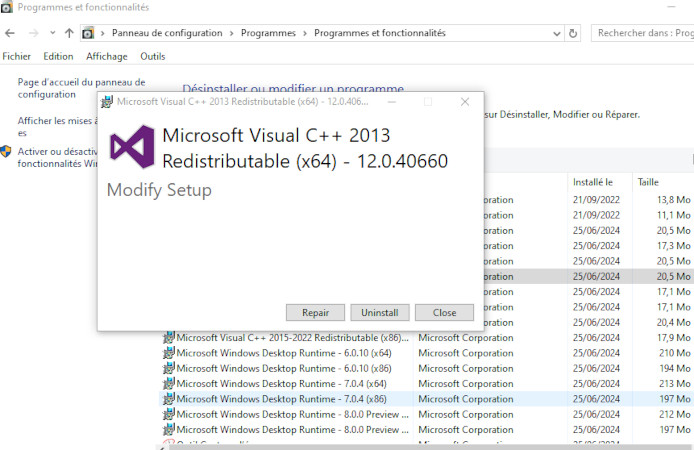The image size is (694, 450).
Task: Click installer icon in setup dialog title bar
Action: (107, 102)
